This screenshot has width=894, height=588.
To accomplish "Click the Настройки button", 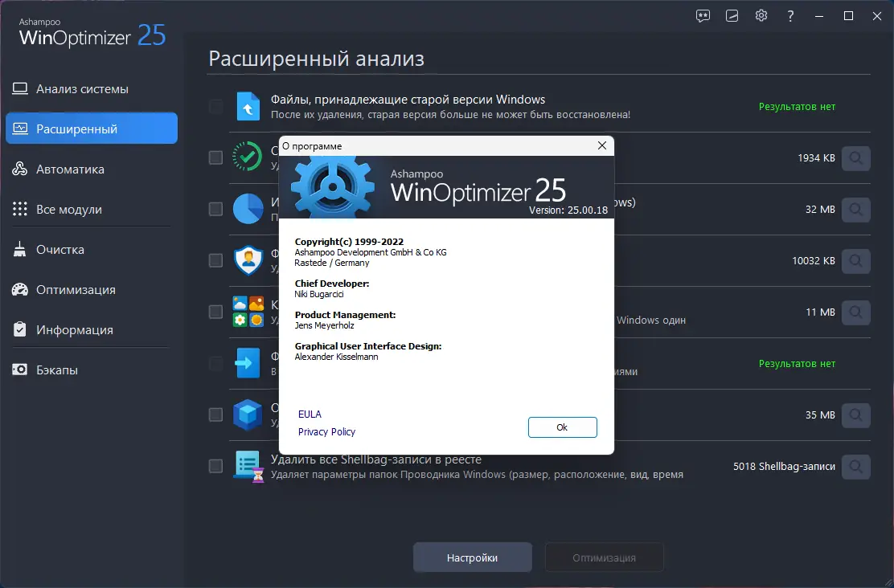I will click(472, 557).
